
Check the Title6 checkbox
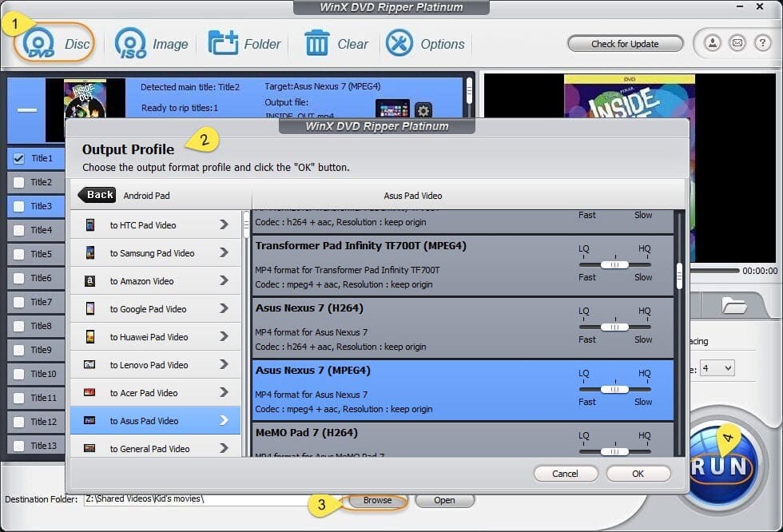(19, 279)
